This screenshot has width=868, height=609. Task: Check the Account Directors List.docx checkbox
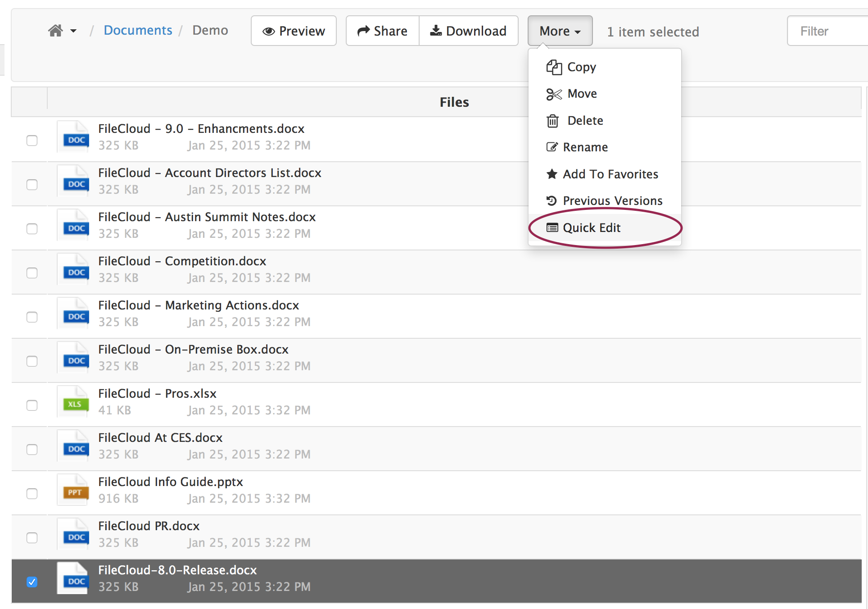click(x=32, y=184)
